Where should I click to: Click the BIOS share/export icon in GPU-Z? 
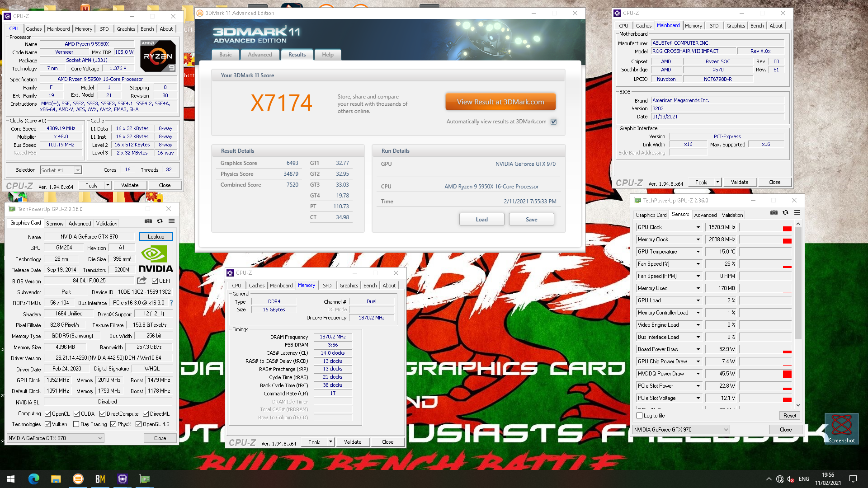(142, 281)
